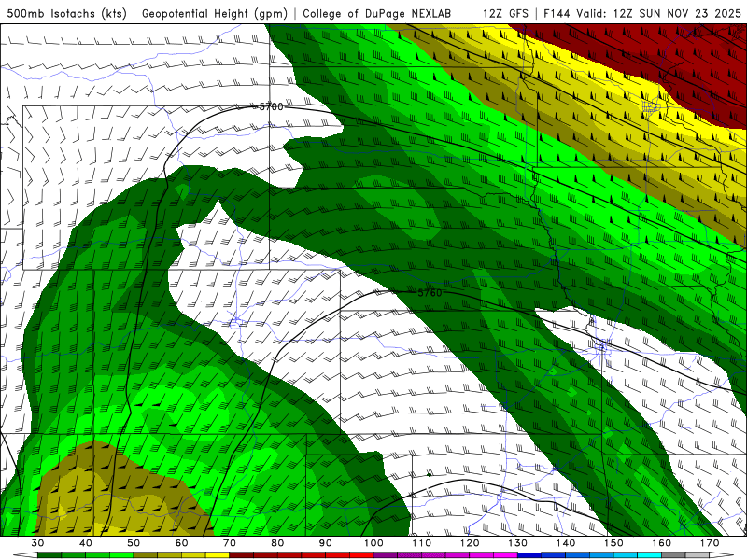Click the dark blue 130-135 kt legend swatch
This screenshot has width=747, height=560.
[x=529, y=555]
